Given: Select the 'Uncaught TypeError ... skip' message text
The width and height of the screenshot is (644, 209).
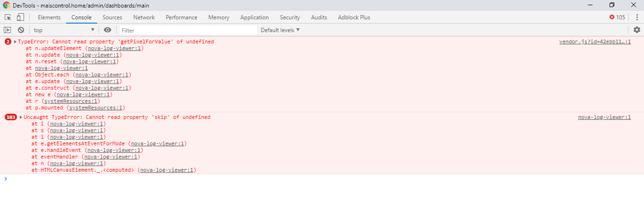Looking at the screenshot, I should point(117,117).
